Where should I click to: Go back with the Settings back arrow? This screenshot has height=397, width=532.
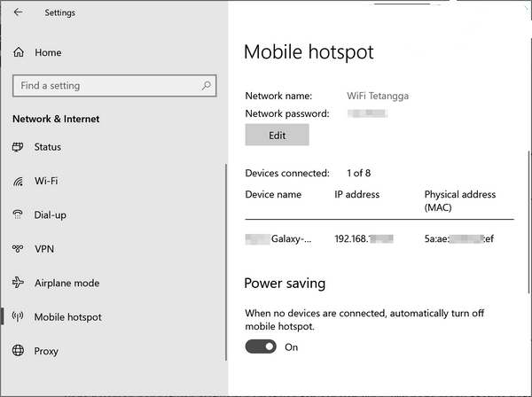click(18, 12)
